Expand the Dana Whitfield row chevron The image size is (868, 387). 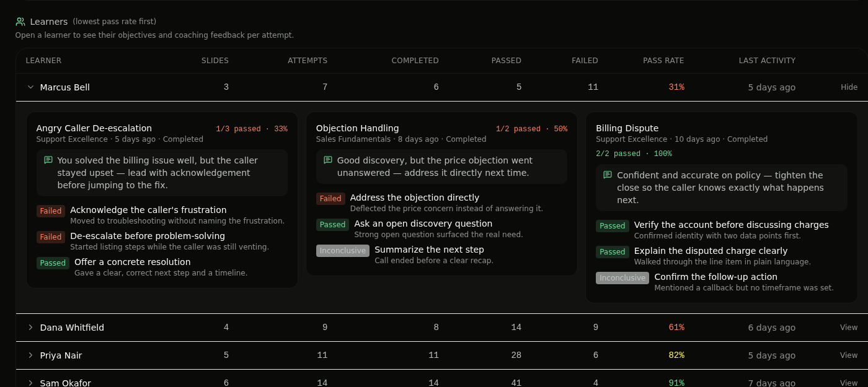[30, 328]
